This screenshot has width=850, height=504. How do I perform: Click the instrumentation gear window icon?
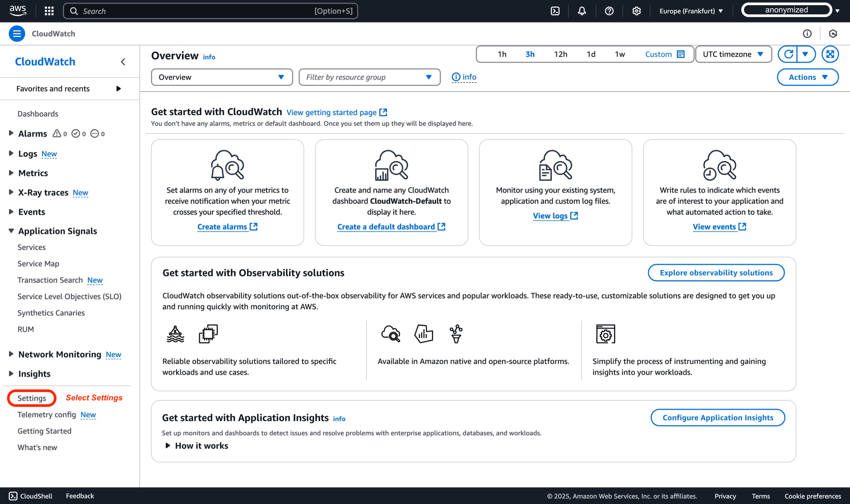click(x=606, y=334)
